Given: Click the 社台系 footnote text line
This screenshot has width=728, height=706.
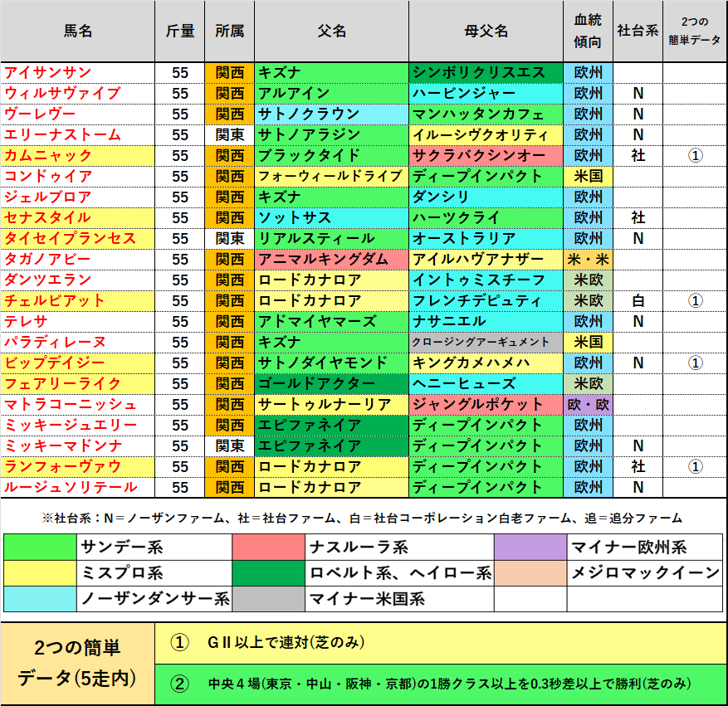Looking at the screenshot, I should 362,519.
